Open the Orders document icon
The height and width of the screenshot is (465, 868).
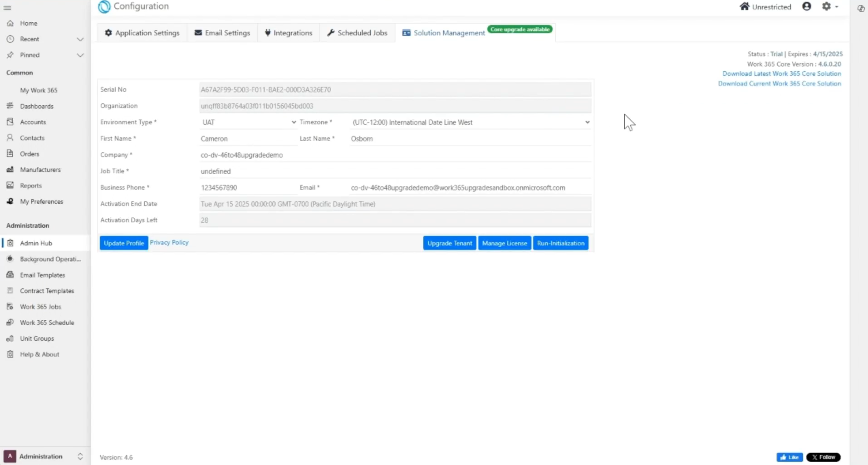tap(10, 154)
